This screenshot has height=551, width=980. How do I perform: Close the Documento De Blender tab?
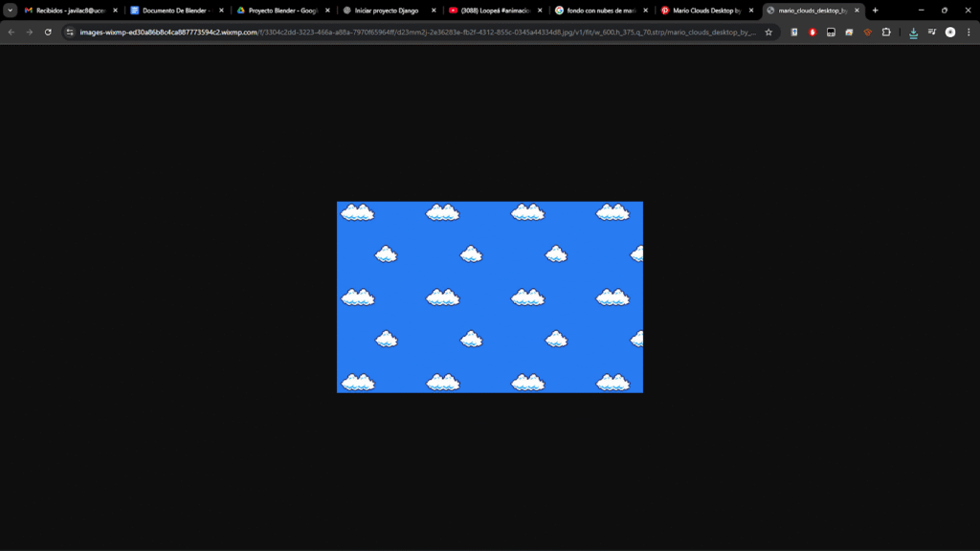[221, 10]
